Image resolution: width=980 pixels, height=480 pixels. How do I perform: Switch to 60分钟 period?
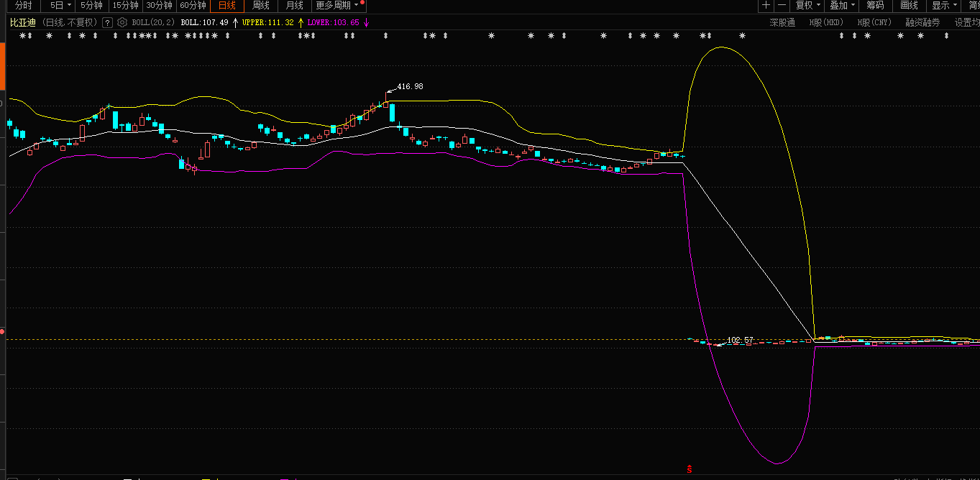(x=193, y=6)
